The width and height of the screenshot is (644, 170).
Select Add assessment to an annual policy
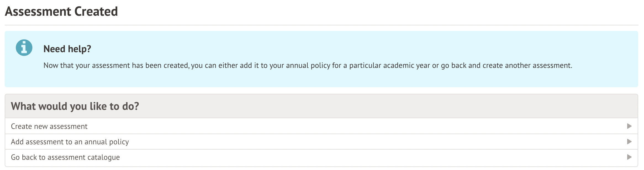tap(70, 142)
